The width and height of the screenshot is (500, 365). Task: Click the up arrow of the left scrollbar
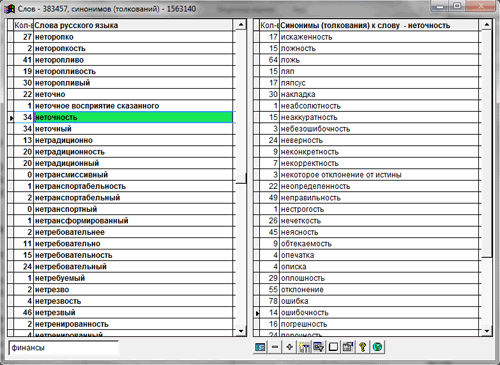tap(241, 25)
